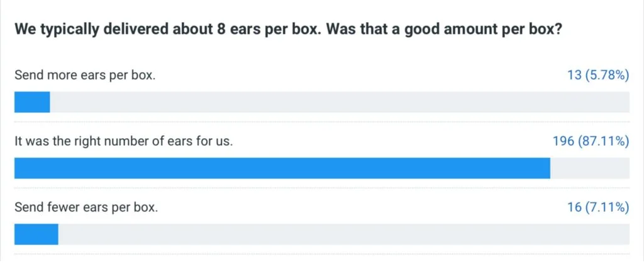Click the blue fill of the 5.78% bar
Viewport: 644px width, 270px height.
(x=32, y=102)
